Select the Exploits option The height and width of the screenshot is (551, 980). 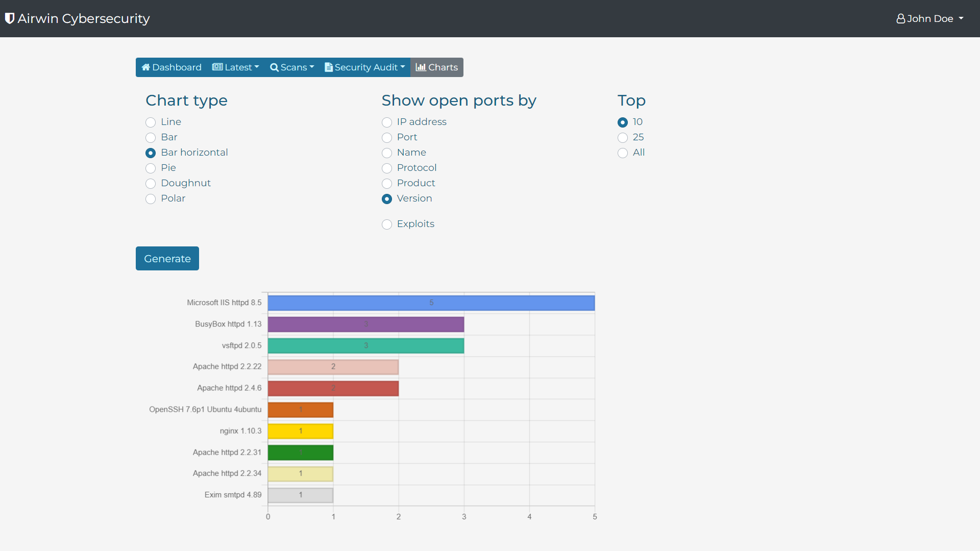pos(387,224)
